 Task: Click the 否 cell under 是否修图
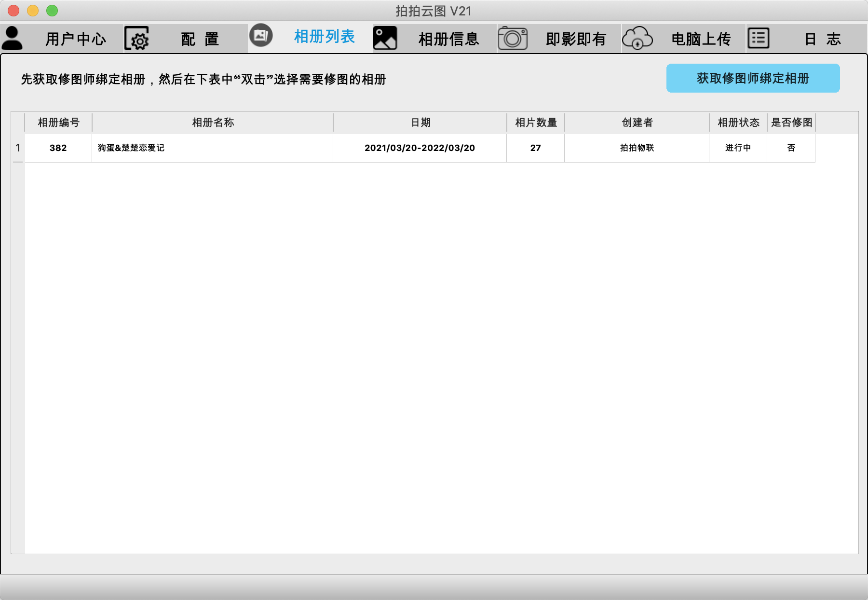[x=791, y=148]
